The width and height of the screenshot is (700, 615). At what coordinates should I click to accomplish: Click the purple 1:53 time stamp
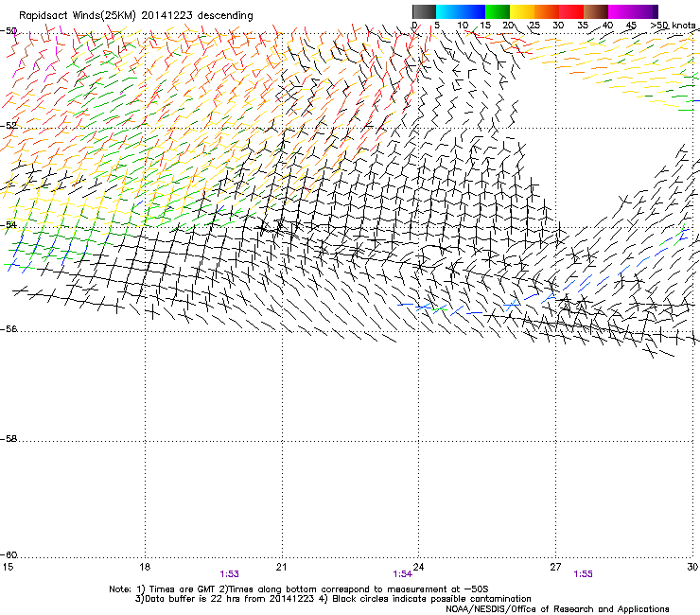point(229,574)
